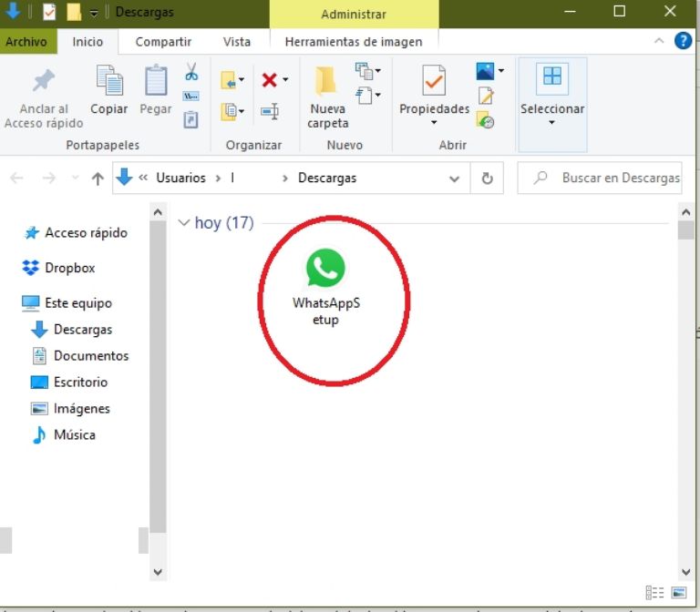700x612 pixels.
Task: Click the file list scrollbar up arrow
Action: pyautogui.click(x=686, y=212)
